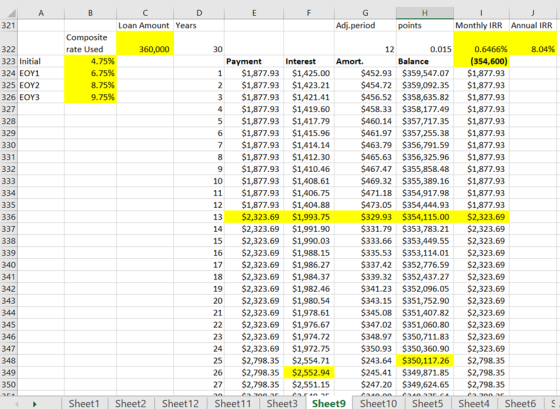This screenshot has width=560, height=409.
Task: Select period number 13 cell
Action: pyautogui.click(x=199, y=217)
